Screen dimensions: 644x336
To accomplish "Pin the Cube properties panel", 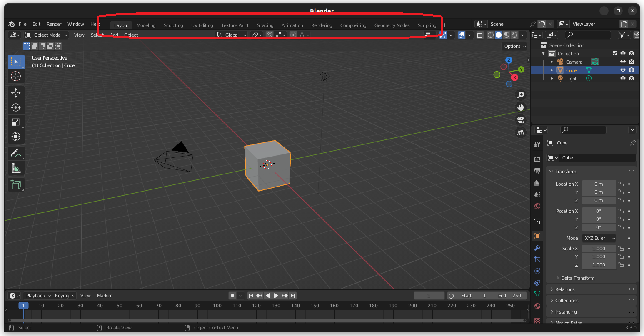I will point(632,143).
